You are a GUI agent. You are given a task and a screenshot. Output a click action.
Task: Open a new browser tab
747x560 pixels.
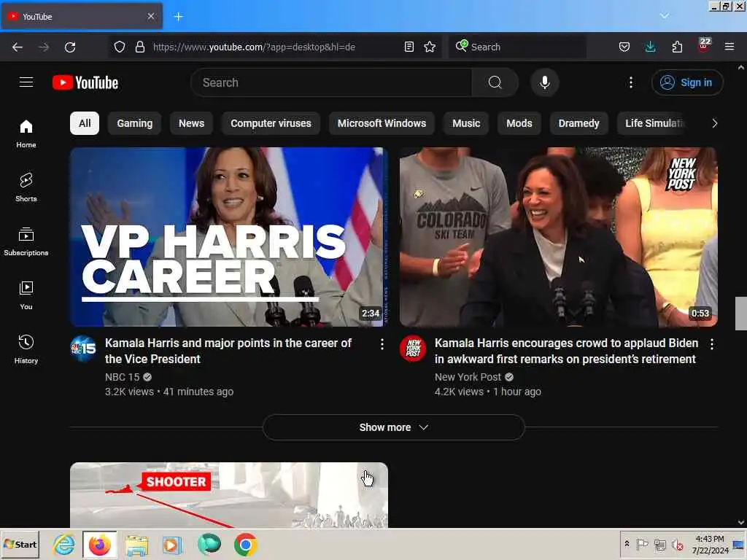tap(179, 17)
